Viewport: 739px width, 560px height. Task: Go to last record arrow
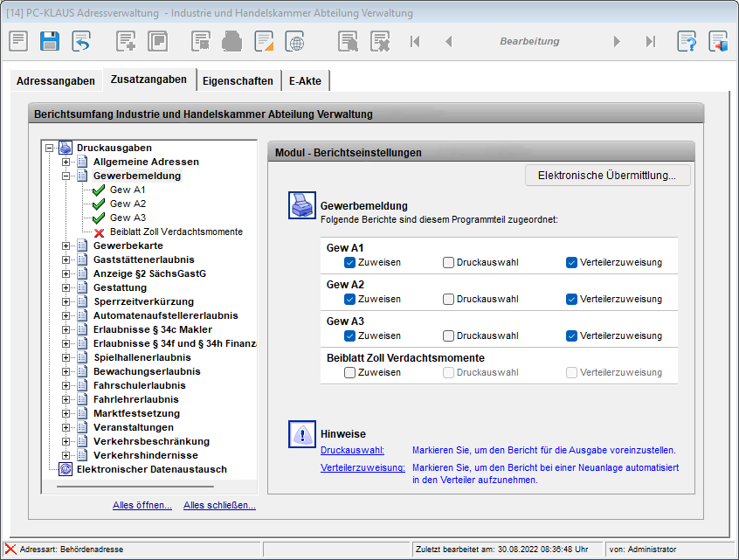650,41
